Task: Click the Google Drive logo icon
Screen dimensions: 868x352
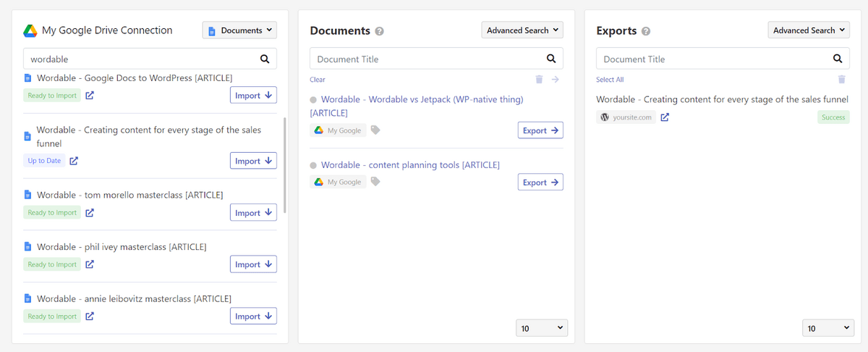Action: point(30,30)
